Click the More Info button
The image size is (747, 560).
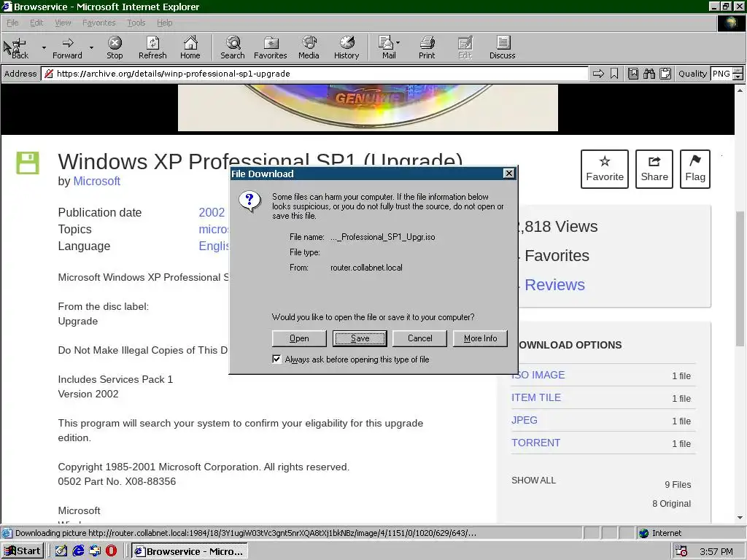click(x=480, y=338)
